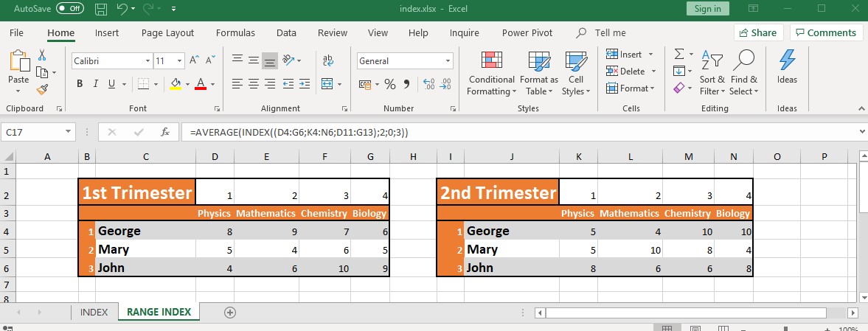Click the Insert Function fx icon

(165, 133)
